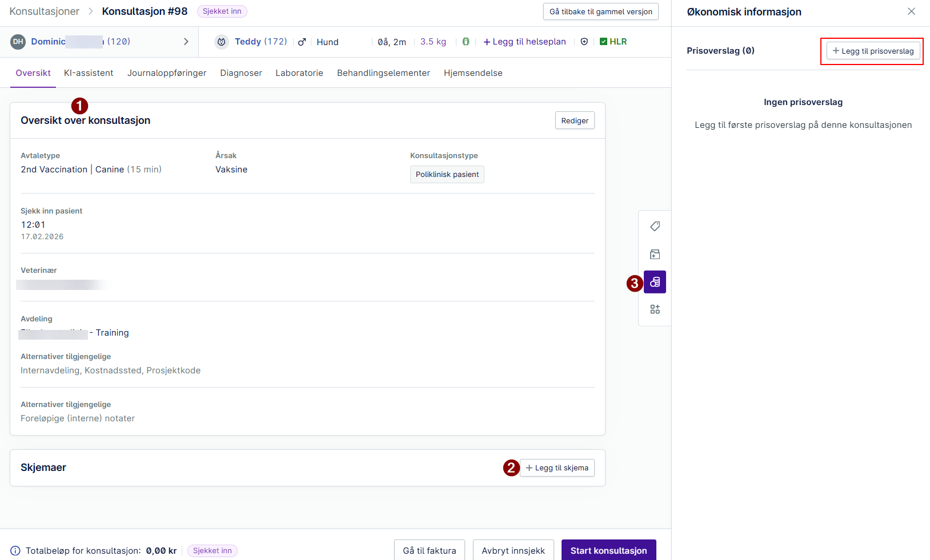Switch to Behandlingselementer tab

pos(383,73)
